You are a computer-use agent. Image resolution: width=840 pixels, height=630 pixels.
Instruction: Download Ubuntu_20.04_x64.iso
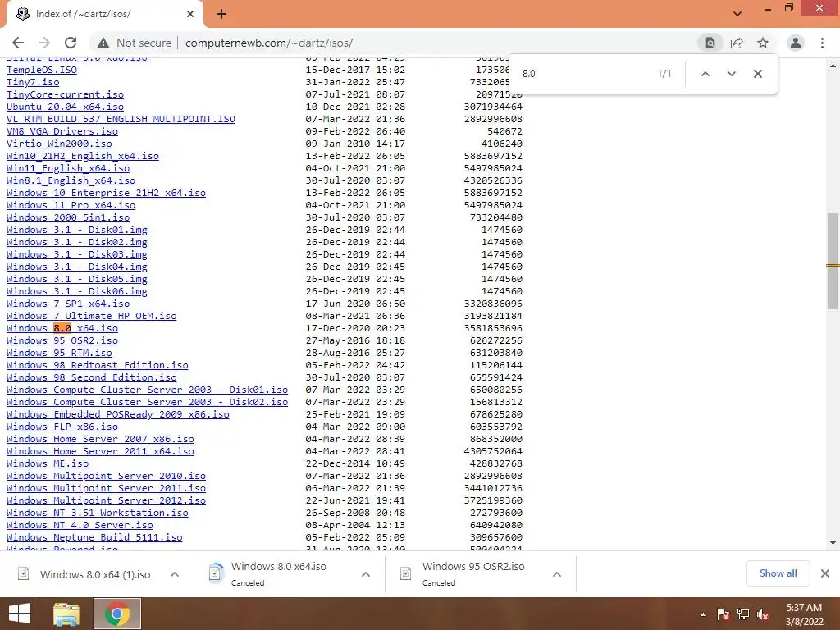[x=65, y=107]
